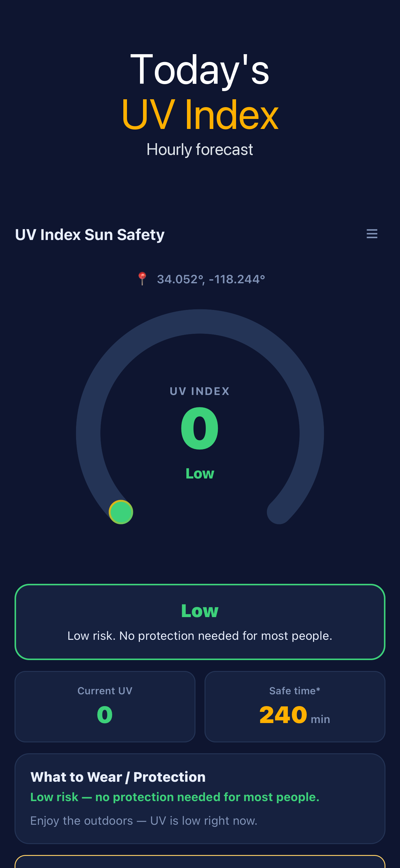
Task: Click the Today's UV Index headline
Action: (200, 91)
